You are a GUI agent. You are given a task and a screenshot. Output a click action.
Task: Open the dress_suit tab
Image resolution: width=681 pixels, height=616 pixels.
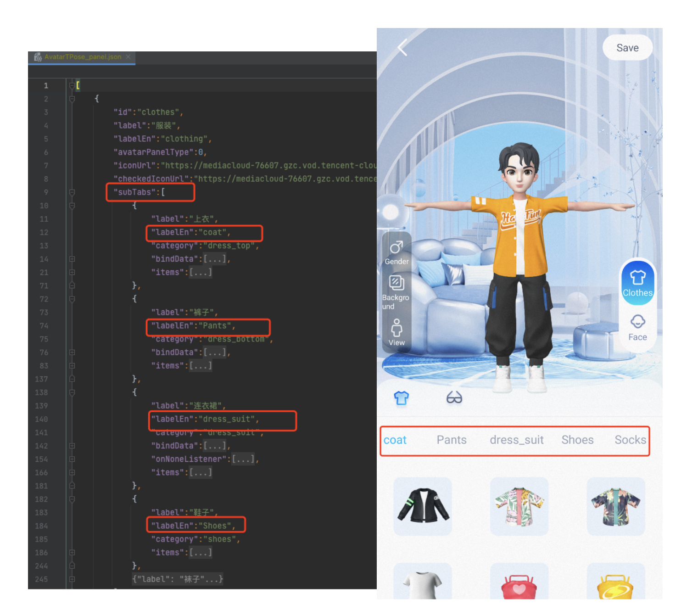click(x=517, y=440)
